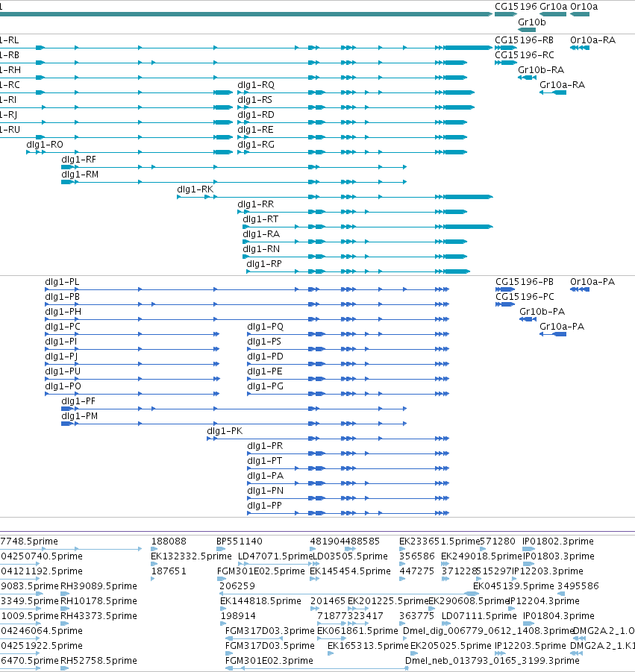Viewport: 635px width, 672px height.
Task: Select the dlg1-RF transcript label
Action: 78,159
